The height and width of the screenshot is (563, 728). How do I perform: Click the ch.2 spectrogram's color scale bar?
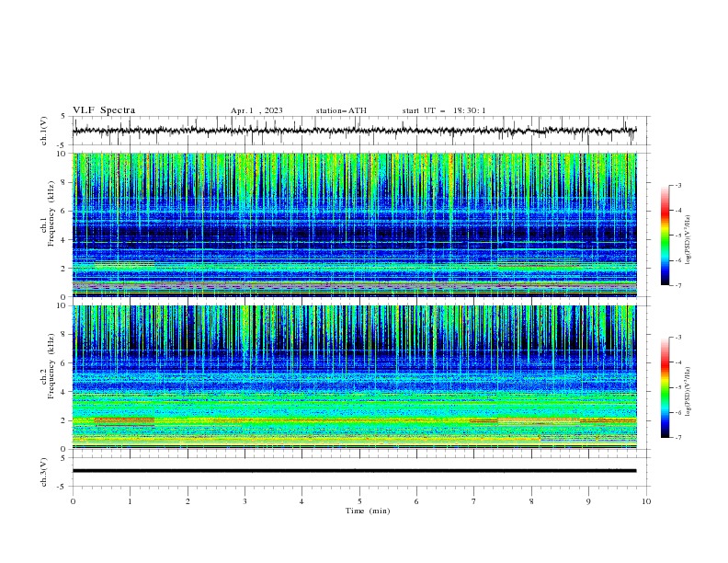coord(665,387)
